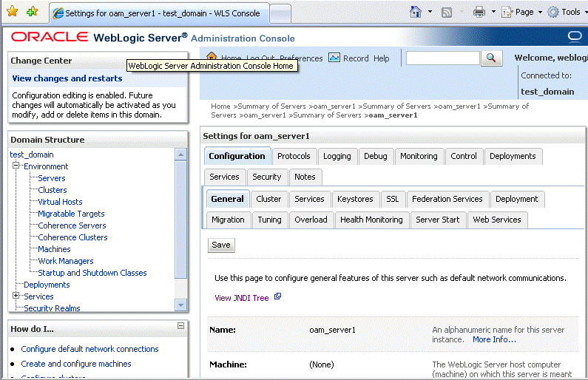This screenshot has width=588, height=380.
Task: Click the Record icon
Action: (334, 58)
